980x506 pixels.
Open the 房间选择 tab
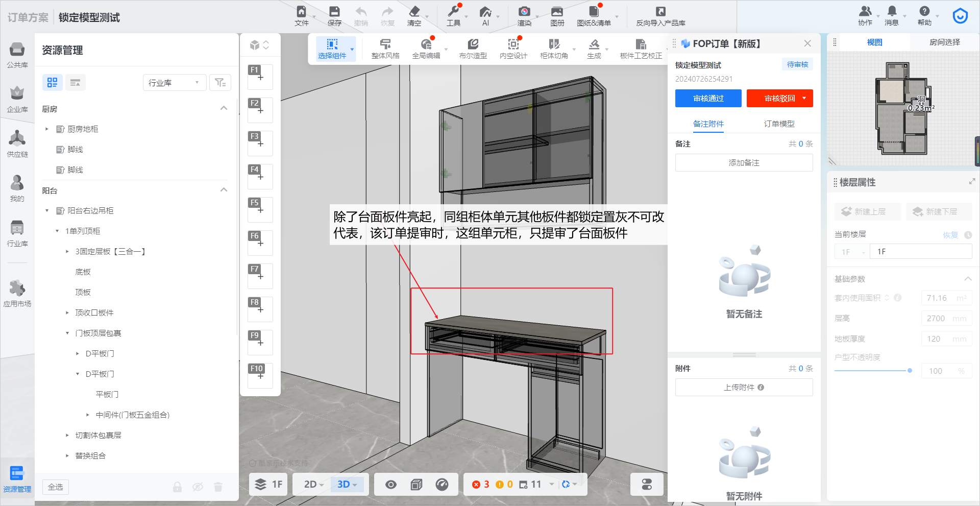(x=944, y=42)
